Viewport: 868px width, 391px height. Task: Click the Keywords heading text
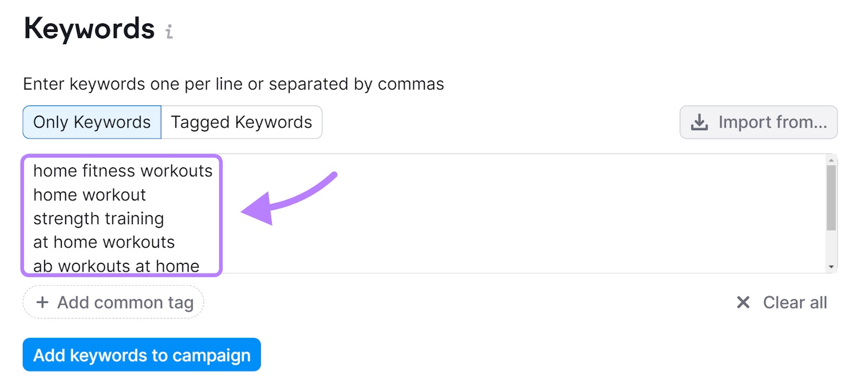[x=90, y=29]
